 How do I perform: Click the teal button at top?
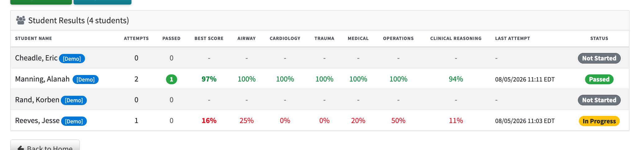(102, 2)
